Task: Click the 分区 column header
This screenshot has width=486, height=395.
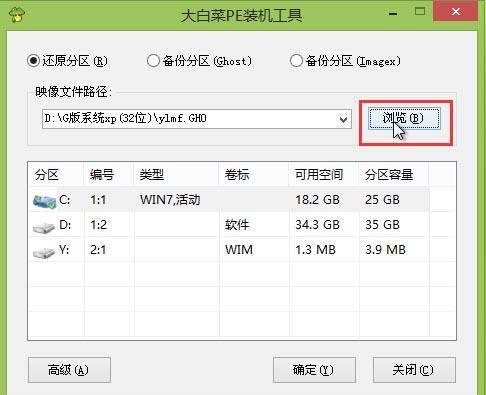Action: (56, 175)
